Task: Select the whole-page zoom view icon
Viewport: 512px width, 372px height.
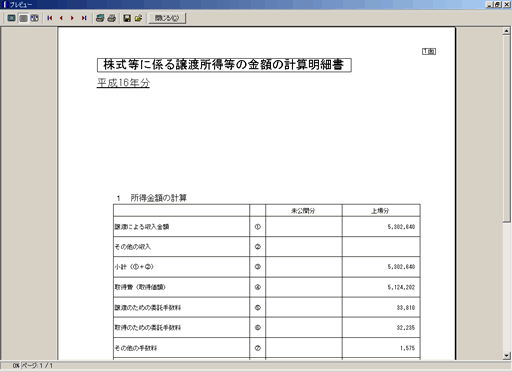Action: (x=11, y=18)
